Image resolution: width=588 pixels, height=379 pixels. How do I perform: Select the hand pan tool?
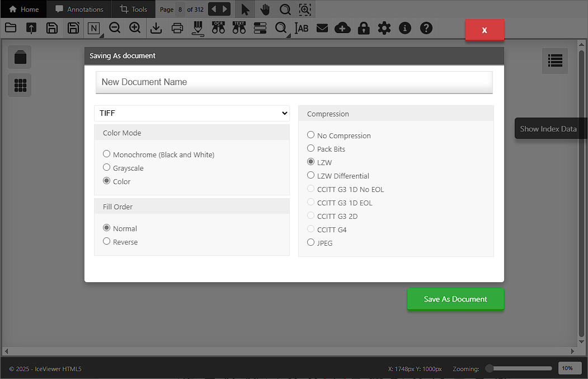coord(265,10)
